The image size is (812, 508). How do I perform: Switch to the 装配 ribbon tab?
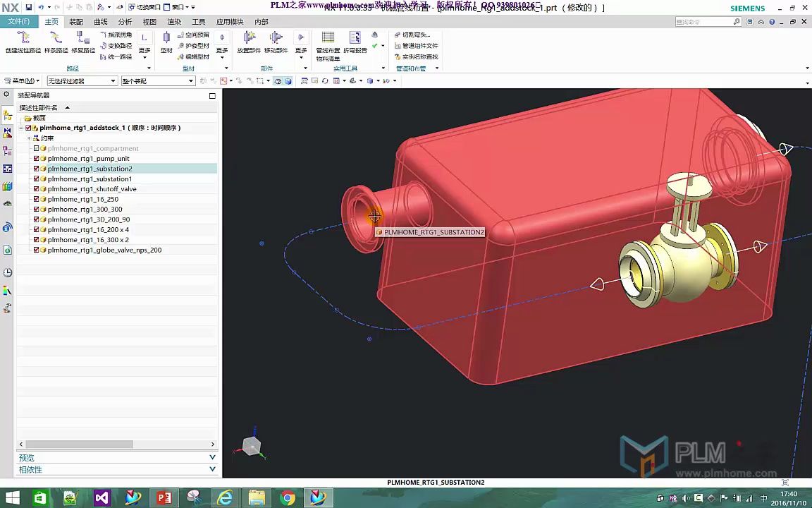[75, 22]
